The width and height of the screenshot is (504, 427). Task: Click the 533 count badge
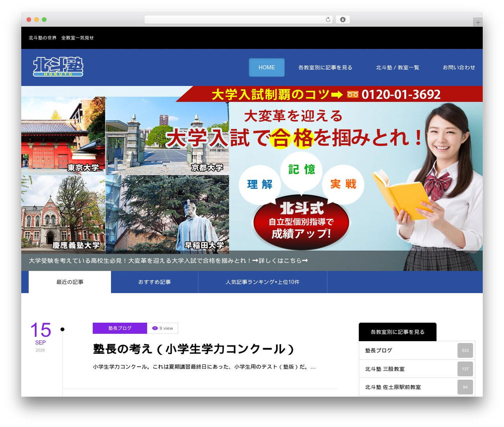pyautogui.click(x=465, y=350)
